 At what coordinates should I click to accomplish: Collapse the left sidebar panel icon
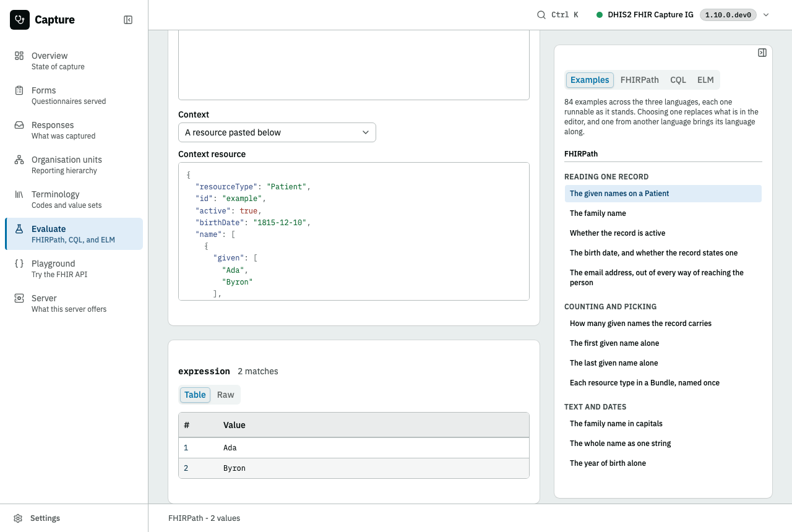pyautogui.click(x=128, y=20)
